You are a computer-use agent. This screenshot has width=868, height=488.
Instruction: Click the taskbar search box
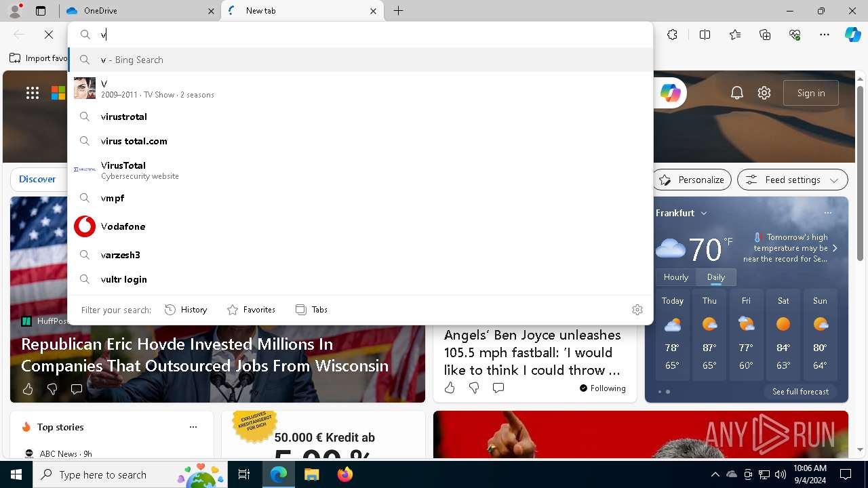tap(131, 474)
